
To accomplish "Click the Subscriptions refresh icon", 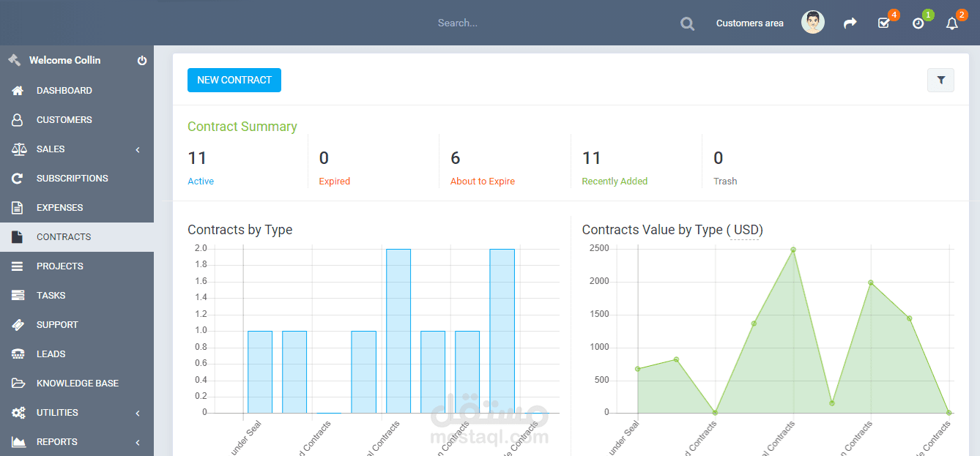I will pos(18,179).
